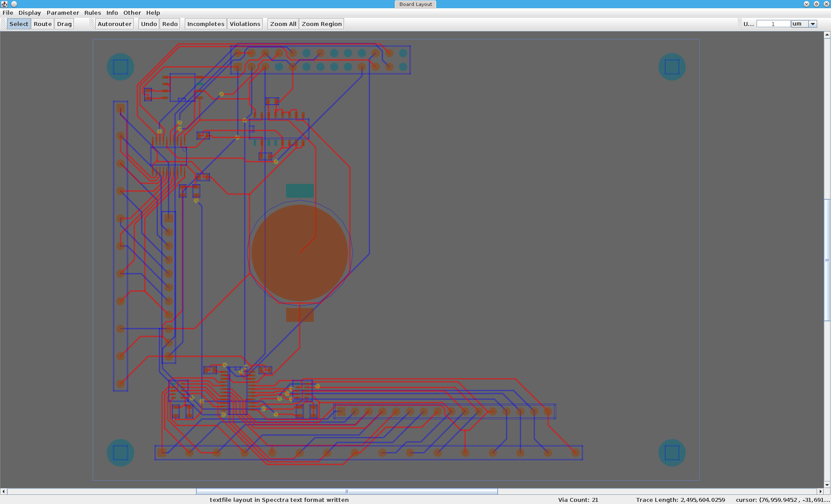Click the horizontal scrollbar thumb
Screen dimensions: 831x504
point(346,491)
